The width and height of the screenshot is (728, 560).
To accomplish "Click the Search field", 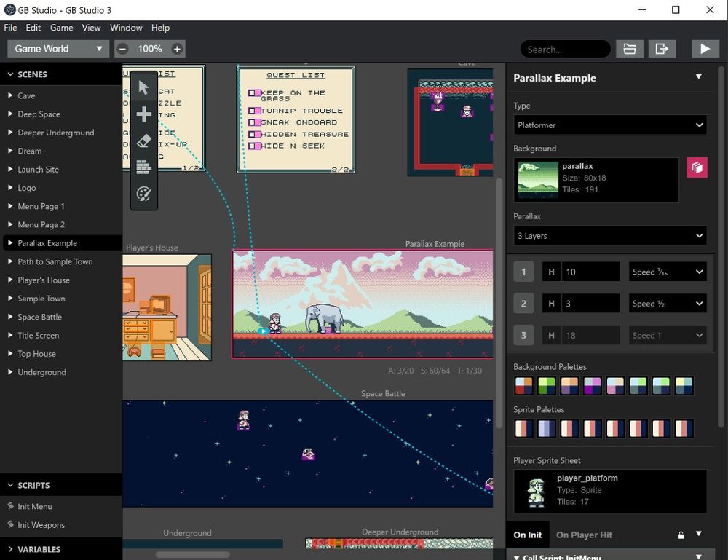I will (566, 49).
